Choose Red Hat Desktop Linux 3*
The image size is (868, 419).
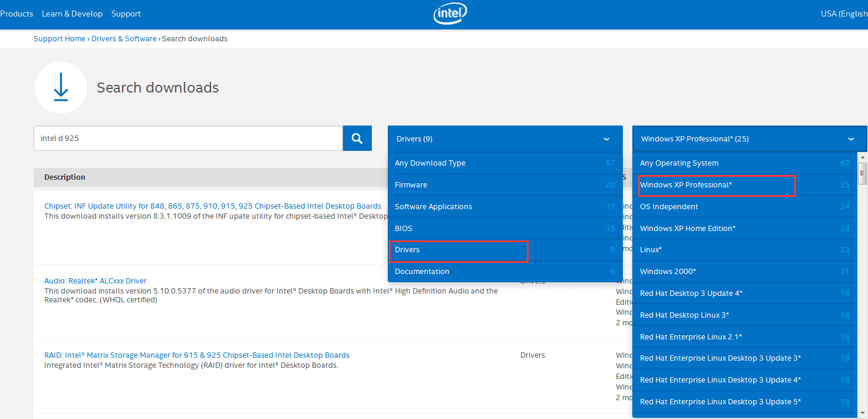(745, 315)
